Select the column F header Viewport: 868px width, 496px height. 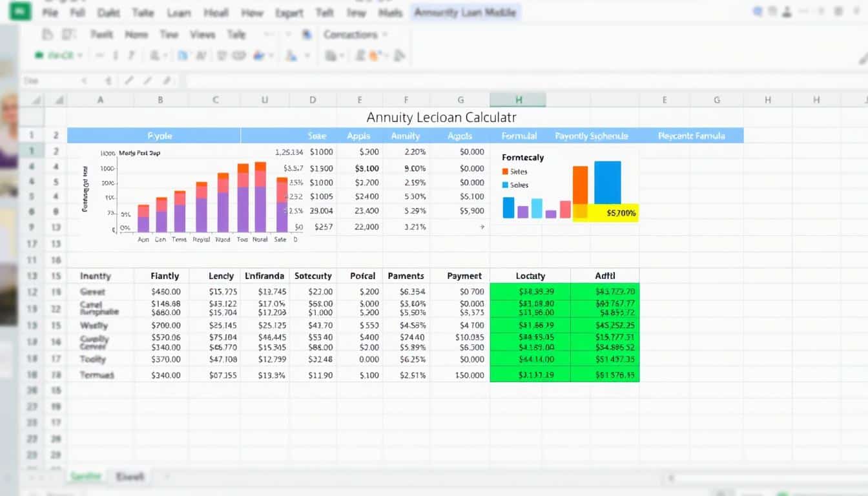pos(406,99)
